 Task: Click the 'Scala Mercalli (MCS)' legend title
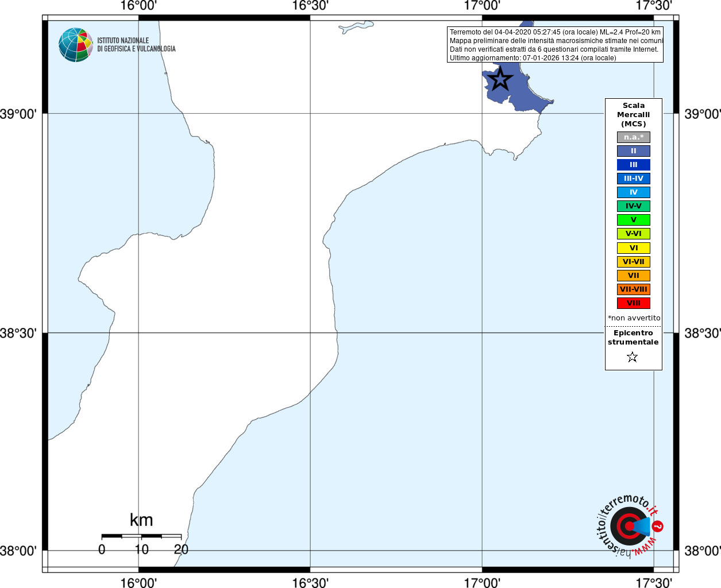pyautogui.click(x=634, y=115)
